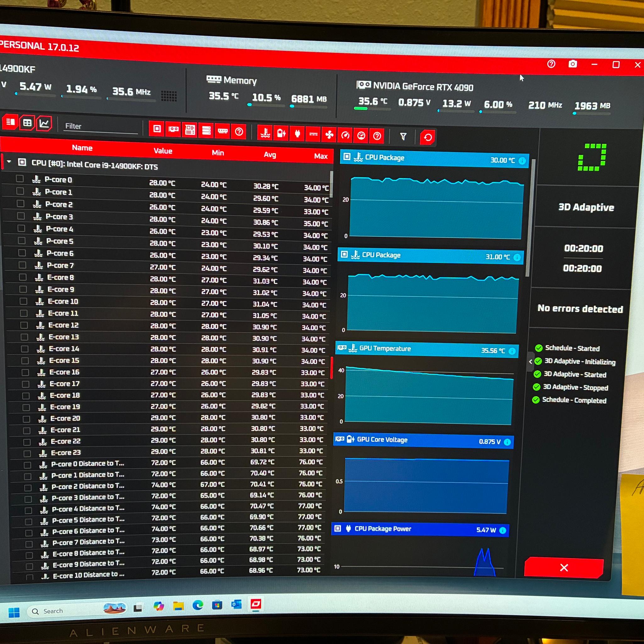Image resolution: width=644 pixels, height=644 pixels.
Task: Show info for the CPU Package Power graph
Action: [x=503, y=530]
